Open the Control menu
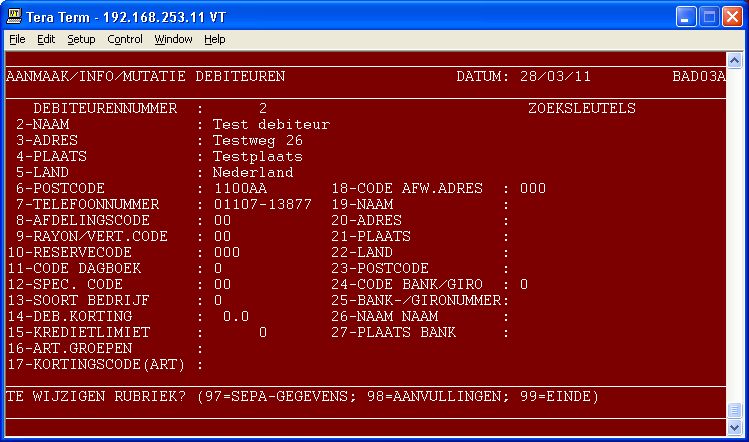The width and height of the screenshot is (749, 442). point(125,39)
